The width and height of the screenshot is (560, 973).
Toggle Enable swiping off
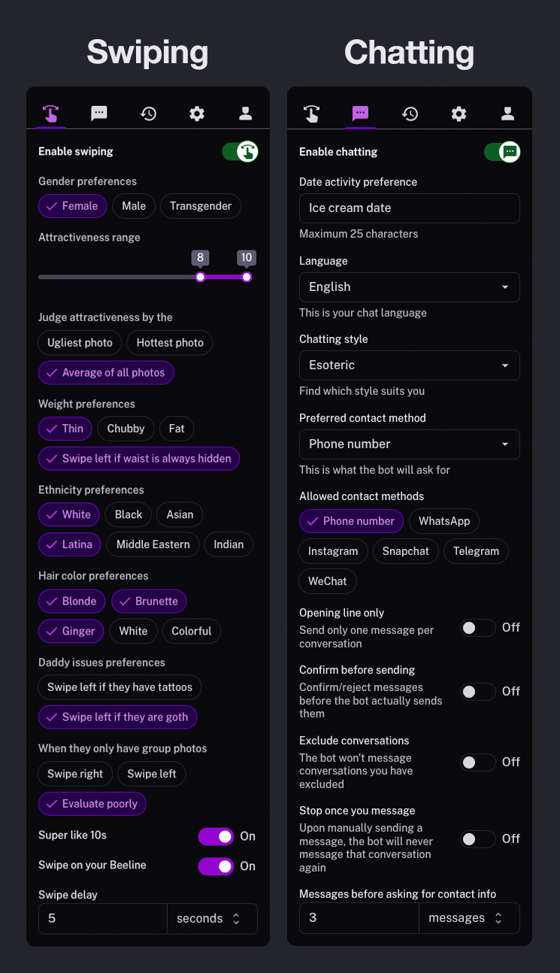click(240, 151)
